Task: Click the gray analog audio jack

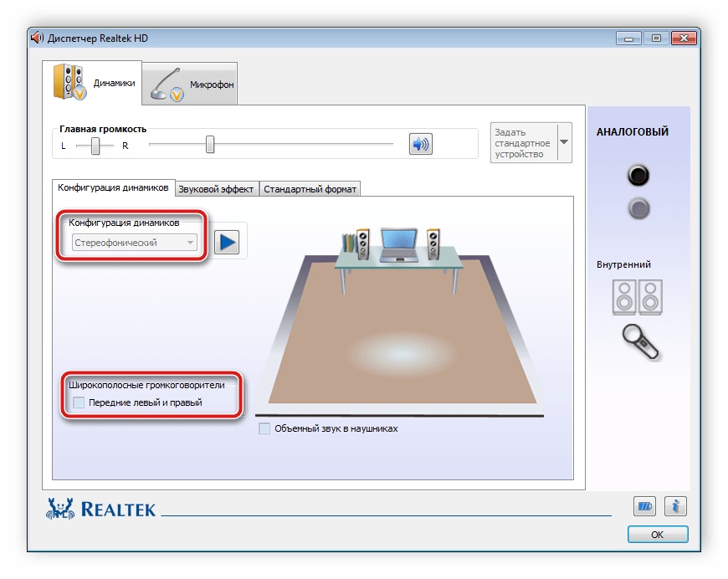Action: click(638, 208)
